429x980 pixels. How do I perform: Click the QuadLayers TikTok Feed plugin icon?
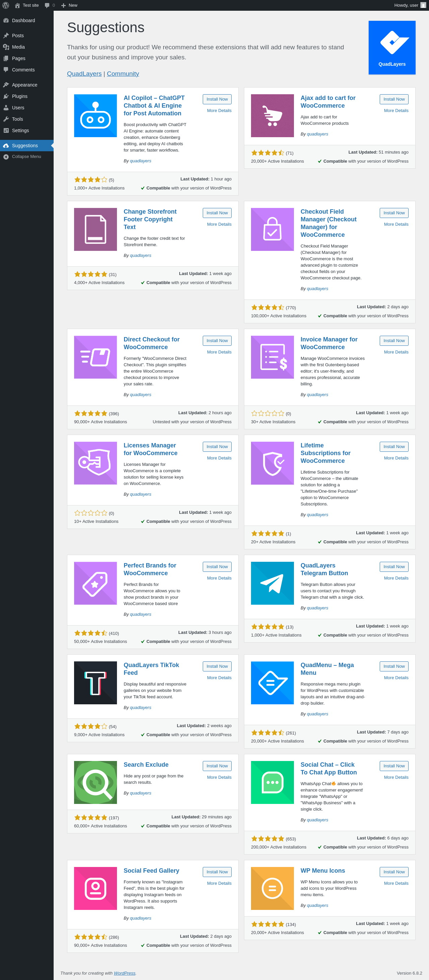(96, 683)
